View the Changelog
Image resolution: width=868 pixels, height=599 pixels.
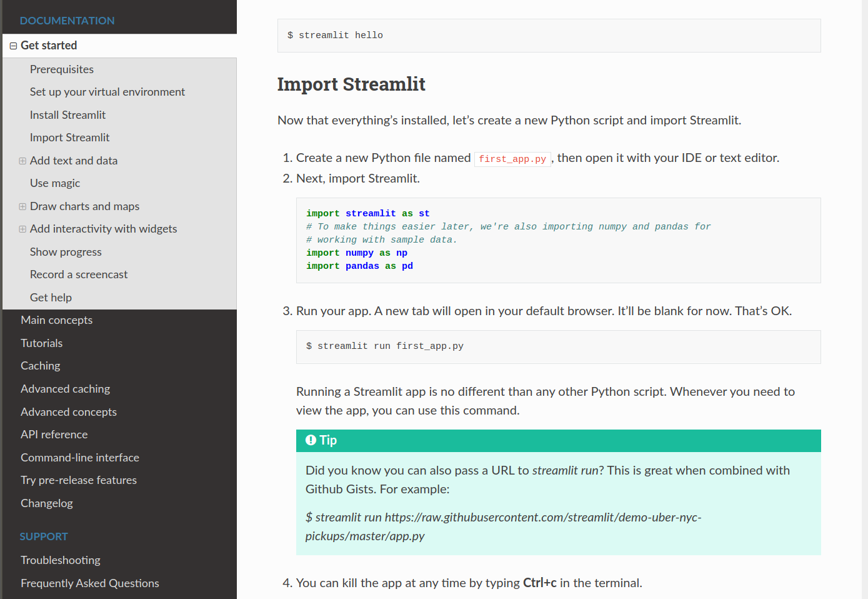(x=46, y=503)
